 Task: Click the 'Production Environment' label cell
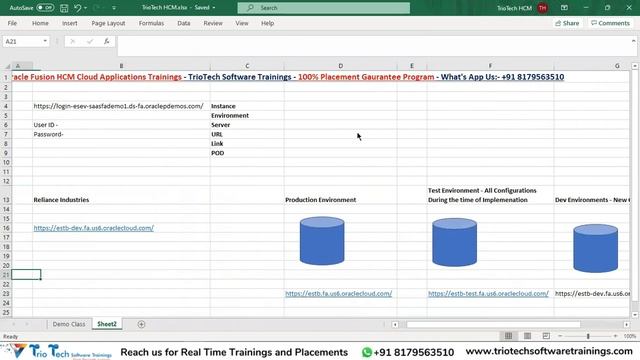point(321,200)
